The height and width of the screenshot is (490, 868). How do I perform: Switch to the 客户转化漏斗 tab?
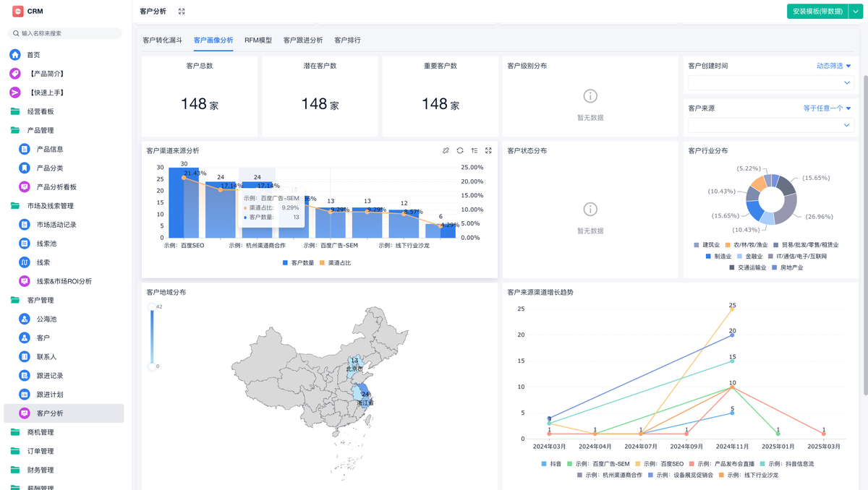[x=163, y=40]
